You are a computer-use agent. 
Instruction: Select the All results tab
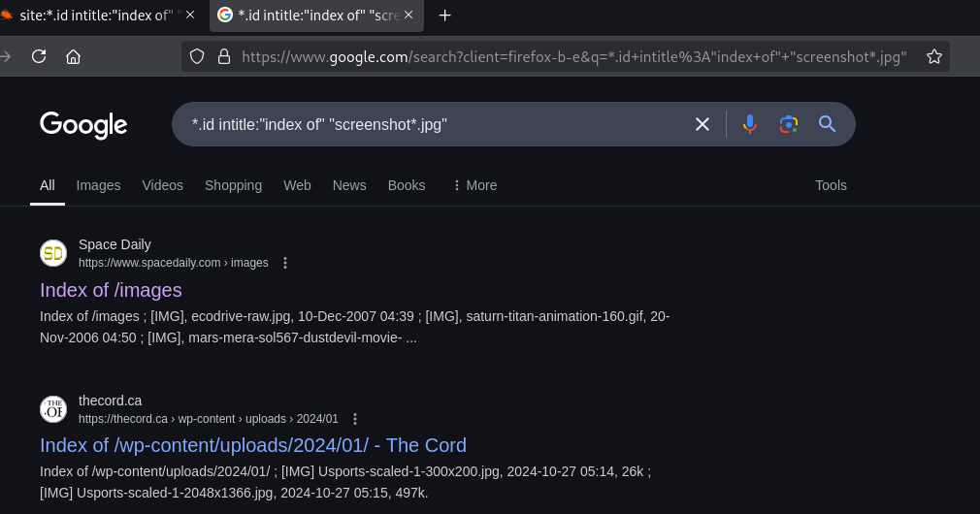point(48,185)
